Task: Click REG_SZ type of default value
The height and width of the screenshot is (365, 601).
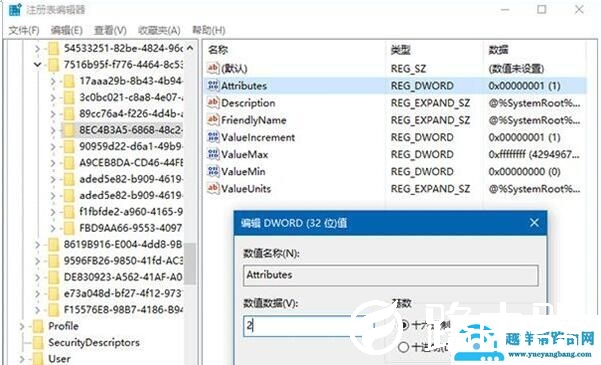Action: (408, 69)
